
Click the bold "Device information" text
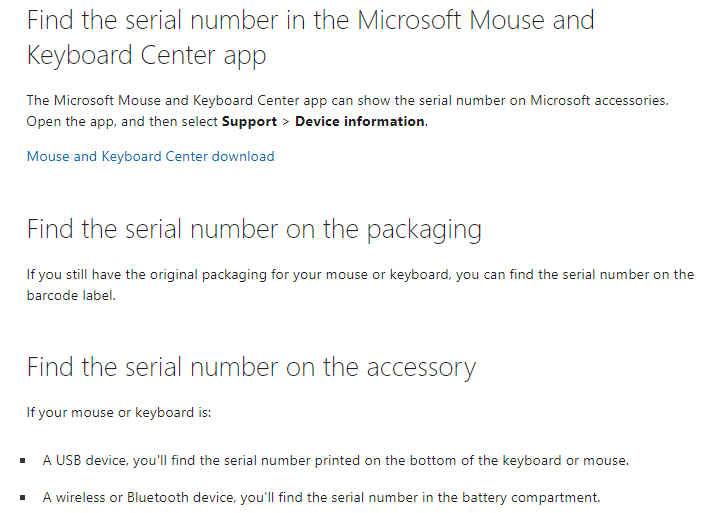[360, 122]
